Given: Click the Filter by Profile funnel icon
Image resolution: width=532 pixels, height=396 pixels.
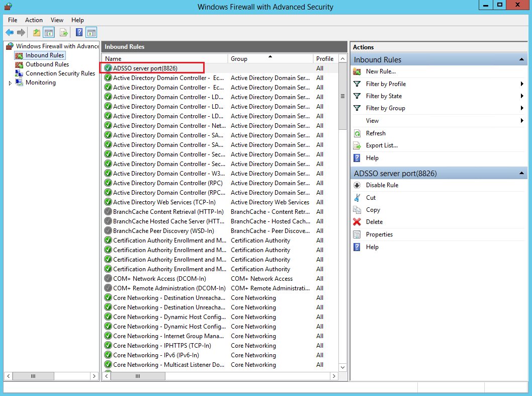Looking at the screenshot, I should (357, 84).
